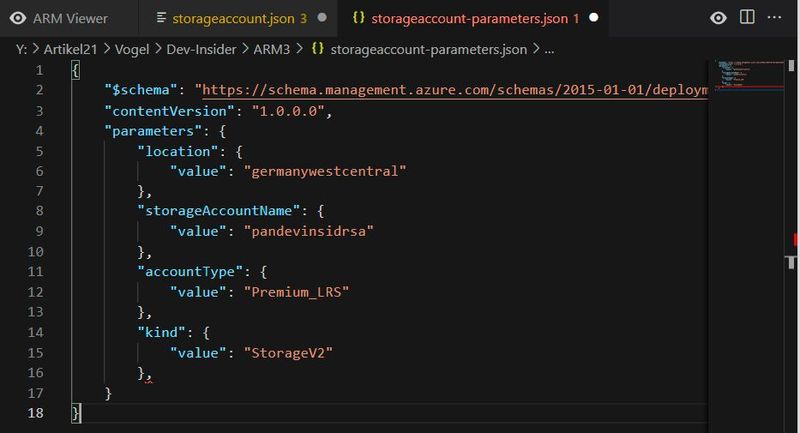Close unsaved storageaccount.json via its dot
Screen dimensions: 800x433
click(322, 17)
